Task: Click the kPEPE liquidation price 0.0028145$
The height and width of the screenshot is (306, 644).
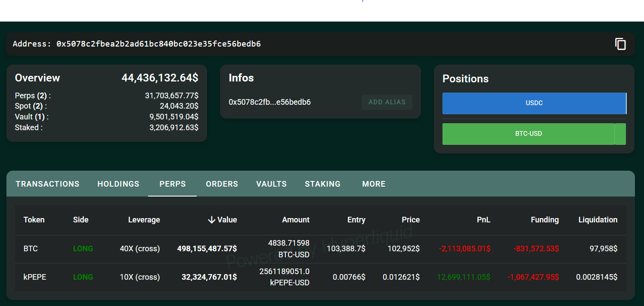Action: tap(597, 277)
